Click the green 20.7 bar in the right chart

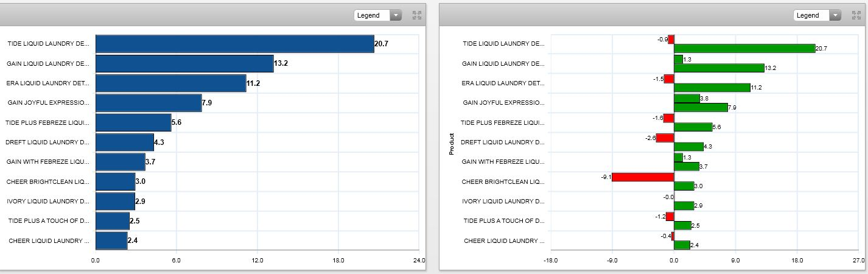(744, 49)
